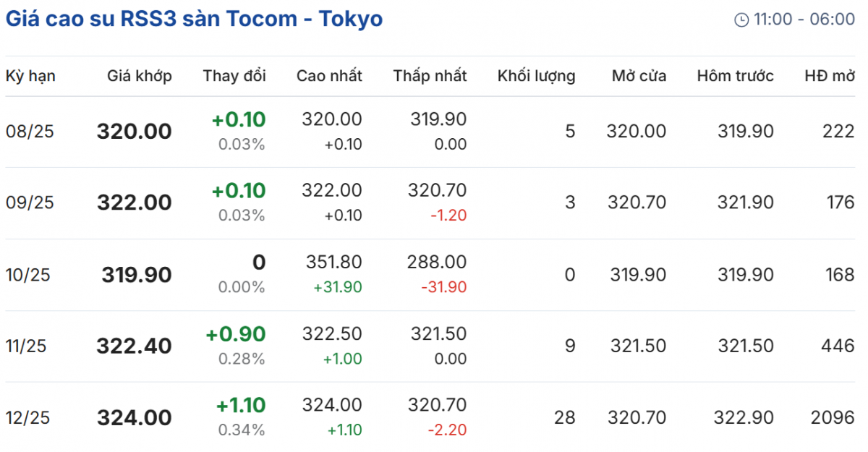Click the Cao nhất column header
Viewport: 868px width, 452px height.
[x=329, y=76]
